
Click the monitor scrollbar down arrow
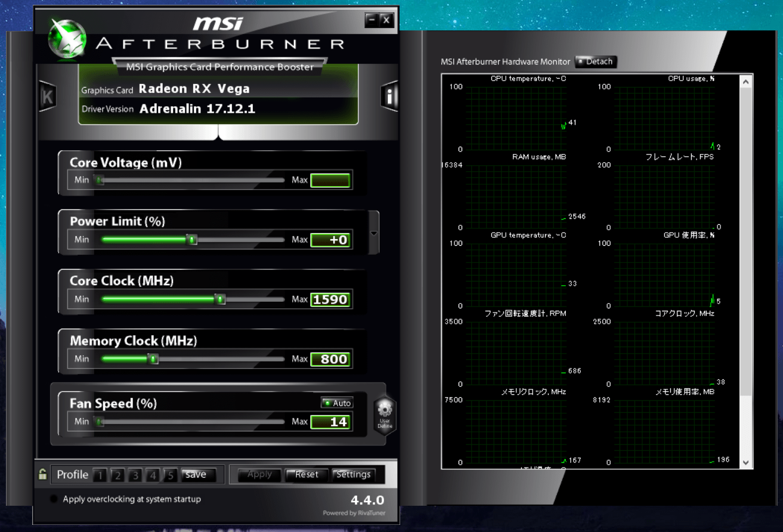[745, 462]
